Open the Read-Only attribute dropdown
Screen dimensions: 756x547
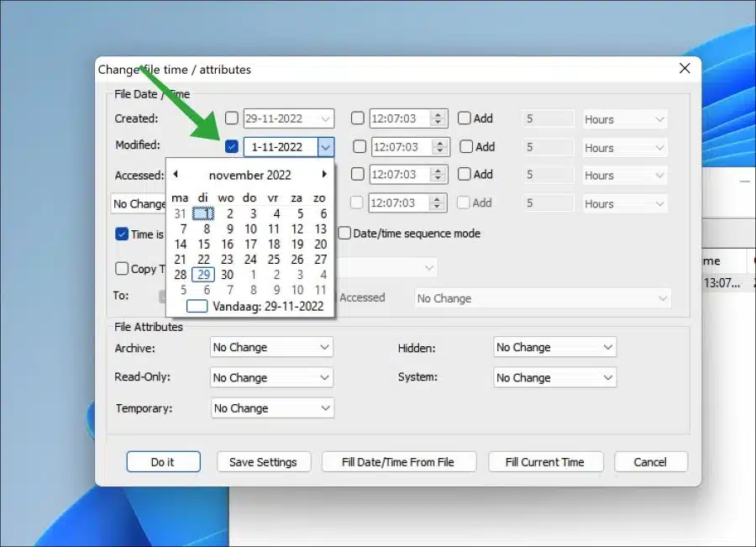pyautogui.click(x=271, y=378)
